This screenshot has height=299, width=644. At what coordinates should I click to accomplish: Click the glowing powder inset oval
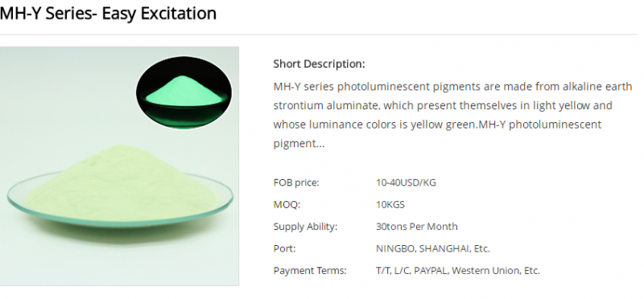point(184,92)
